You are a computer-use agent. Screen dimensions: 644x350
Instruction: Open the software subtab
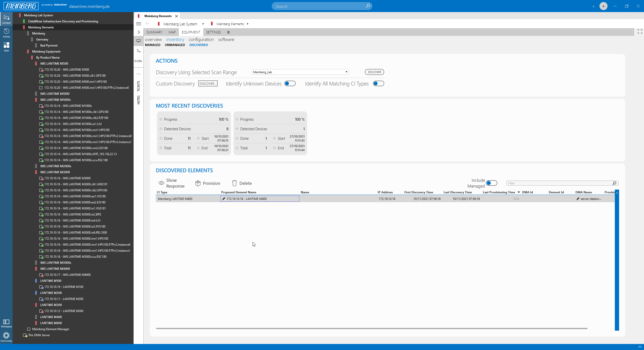(226, 39)
